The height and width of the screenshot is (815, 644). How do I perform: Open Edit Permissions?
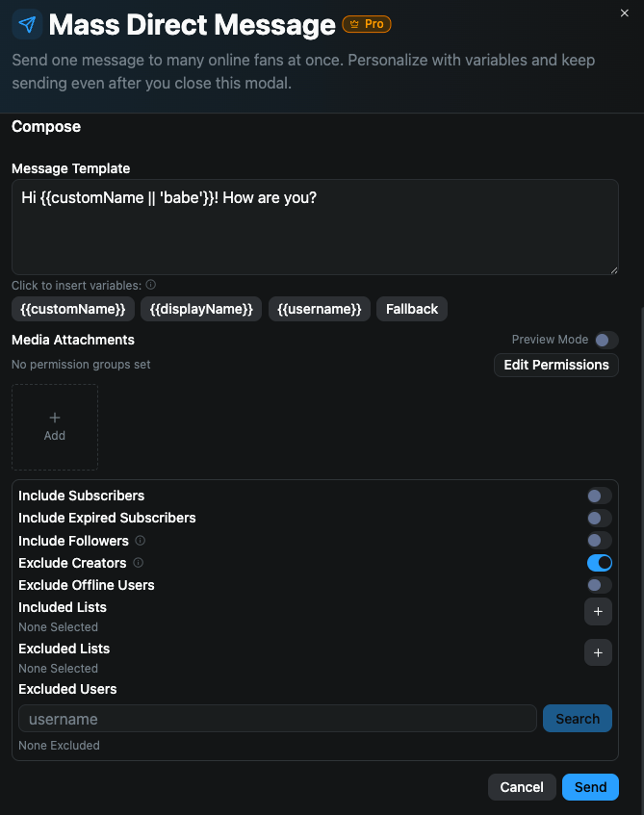tap(555, 365)
